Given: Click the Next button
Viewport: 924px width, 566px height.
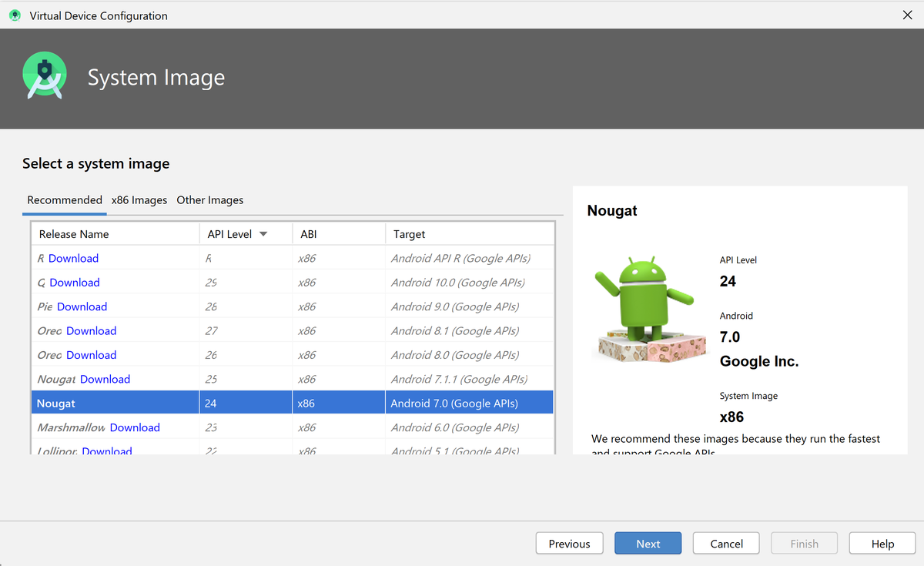Looking at the screenshot, I should tap(648, 543).
